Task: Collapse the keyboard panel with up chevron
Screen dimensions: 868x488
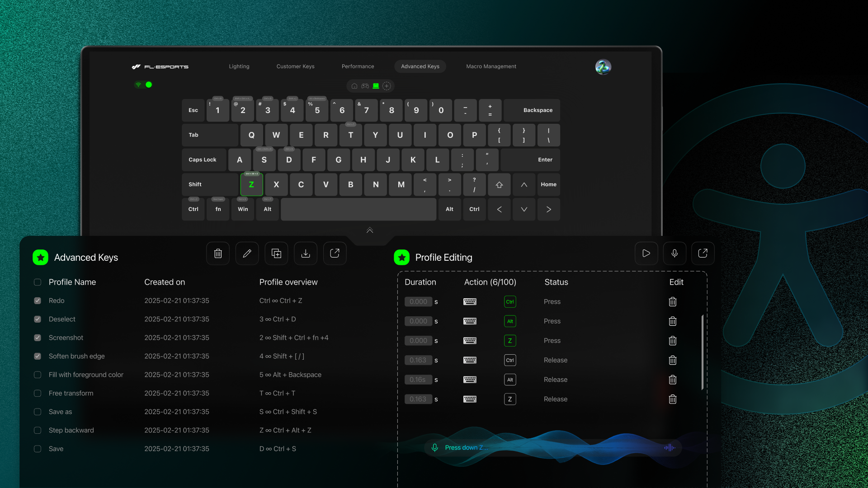Action: [370, 230]
